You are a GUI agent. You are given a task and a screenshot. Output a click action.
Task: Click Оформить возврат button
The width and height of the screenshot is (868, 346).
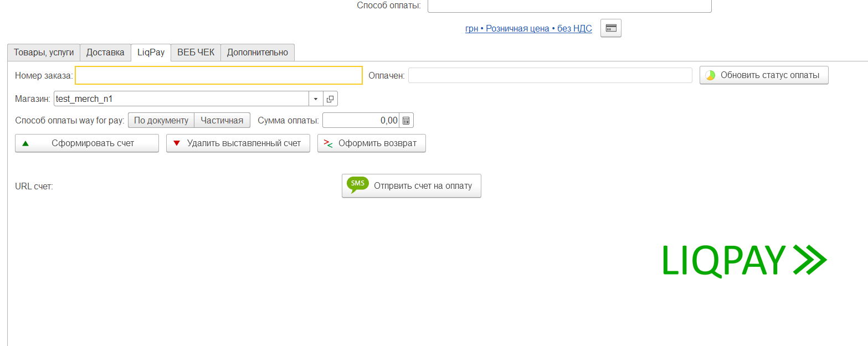click(x=372, y=143)
